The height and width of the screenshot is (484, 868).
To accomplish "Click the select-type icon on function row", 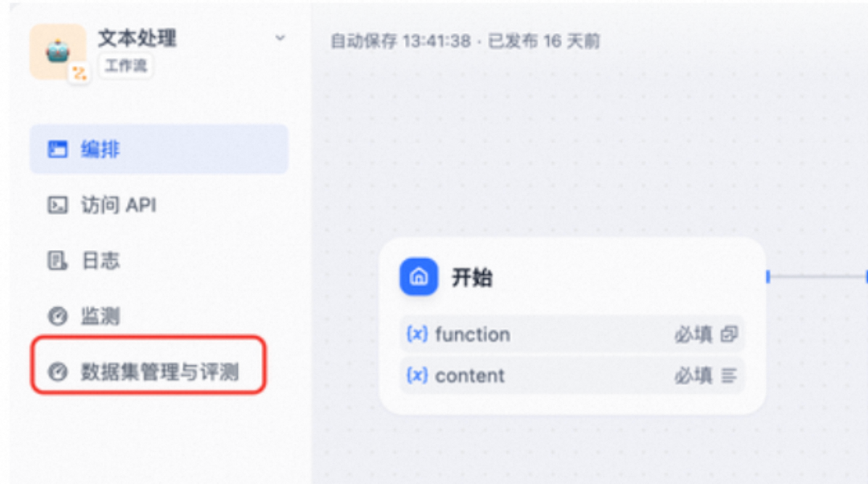I will pyautogui.click(x=729, y=334).
